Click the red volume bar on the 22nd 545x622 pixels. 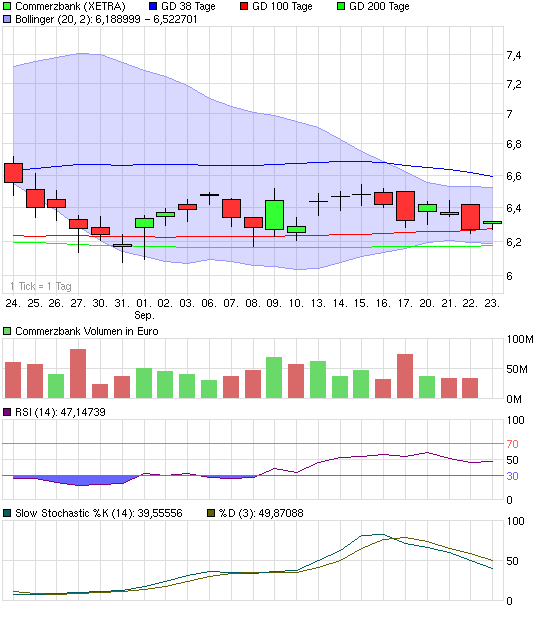click(x=470, y=388)
